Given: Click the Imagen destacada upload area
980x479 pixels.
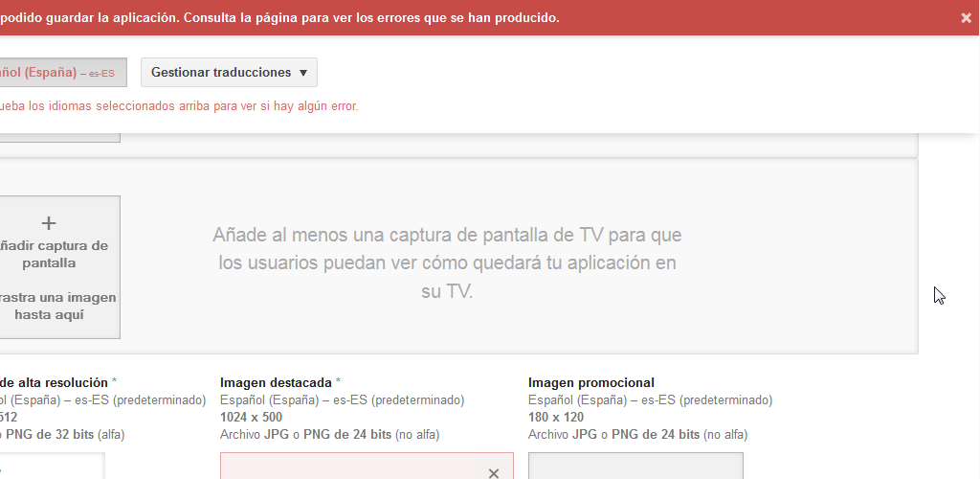Looking at the screenshot, I should click(367, 466).
